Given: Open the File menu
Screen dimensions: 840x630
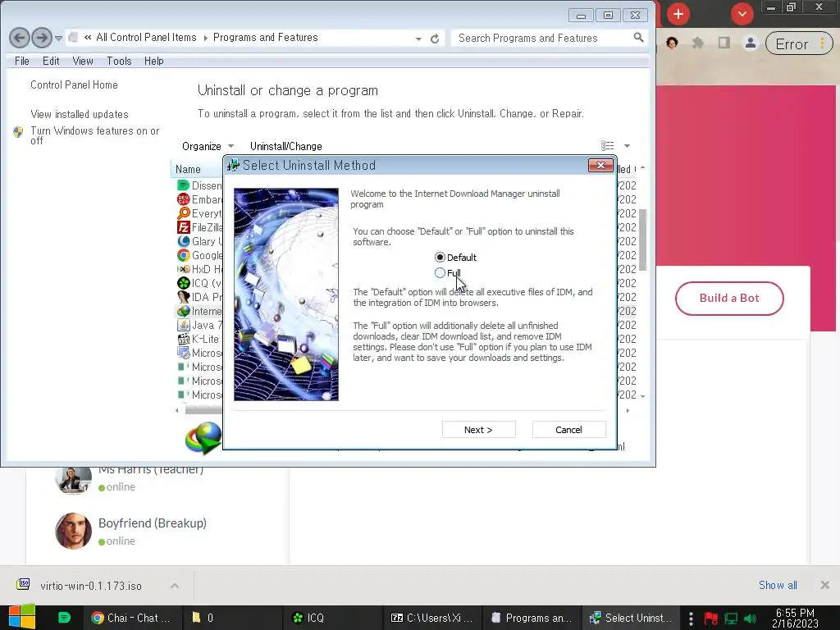Looking at the screenshot, I should [22, 61].
